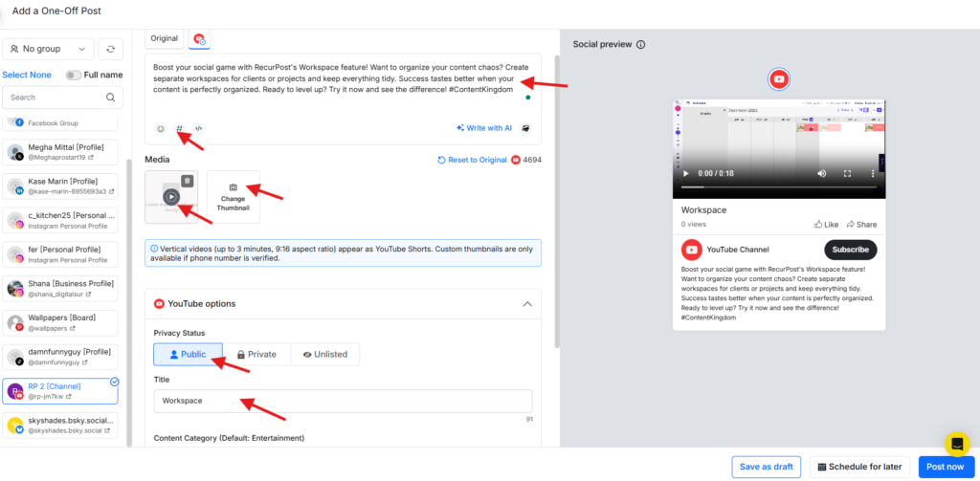
Task: Select the c_kitchen25 Instagram account
Action: click(60, 221)
